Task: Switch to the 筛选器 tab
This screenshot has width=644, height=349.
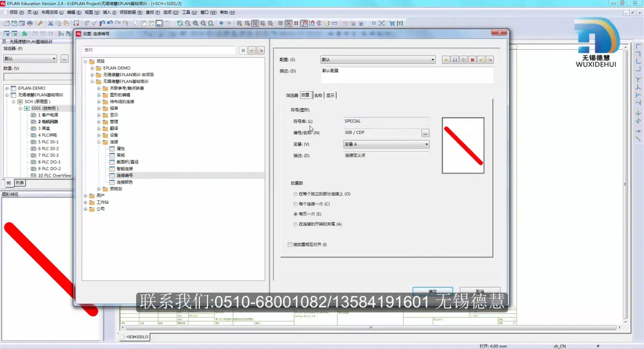Action: point(292,95)
